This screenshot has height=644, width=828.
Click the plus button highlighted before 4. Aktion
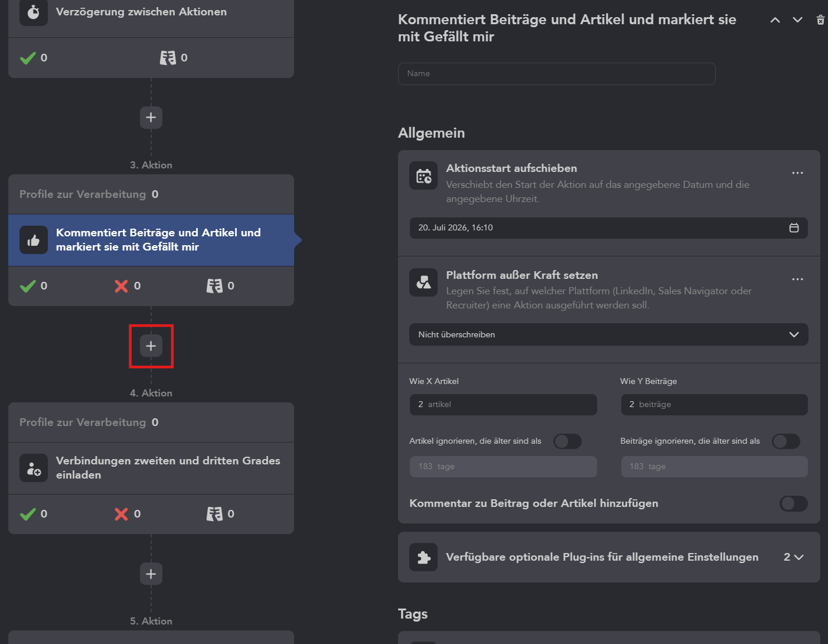coord(151,346)
